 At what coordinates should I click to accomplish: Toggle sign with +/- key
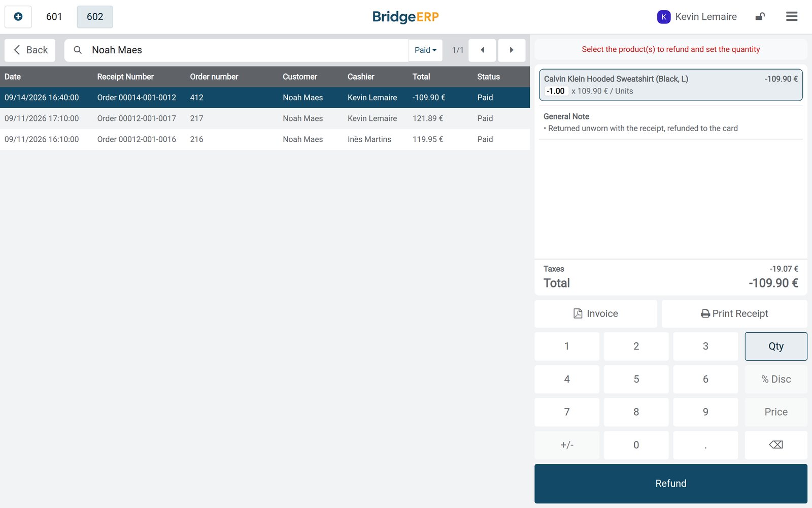click(567, 445)
